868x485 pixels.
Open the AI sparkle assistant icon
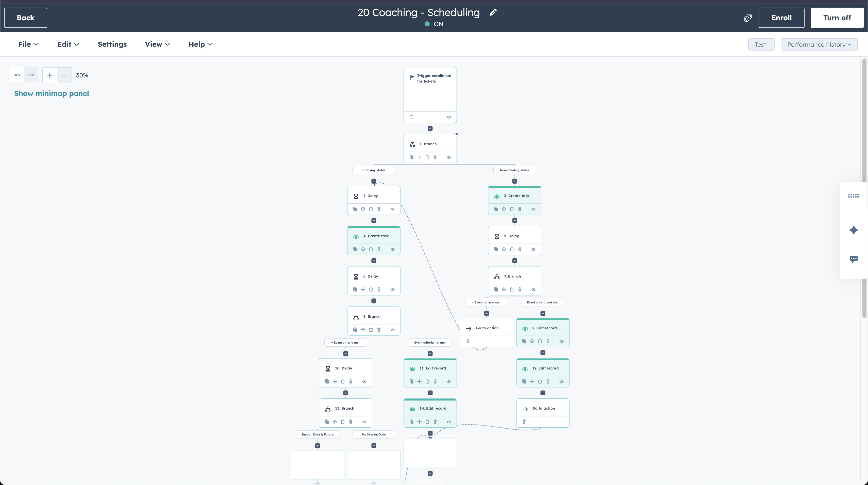(854, 230)
